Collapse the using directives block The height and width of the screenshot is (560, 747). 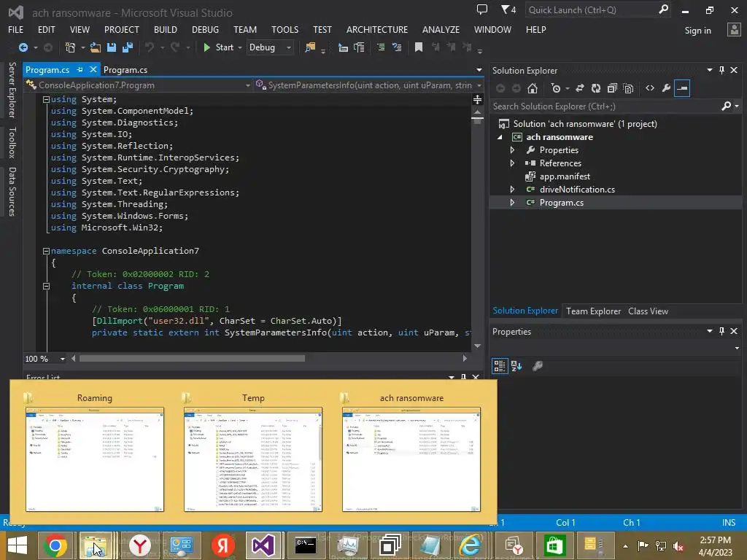pyautogui.click(x=46, y=99)
